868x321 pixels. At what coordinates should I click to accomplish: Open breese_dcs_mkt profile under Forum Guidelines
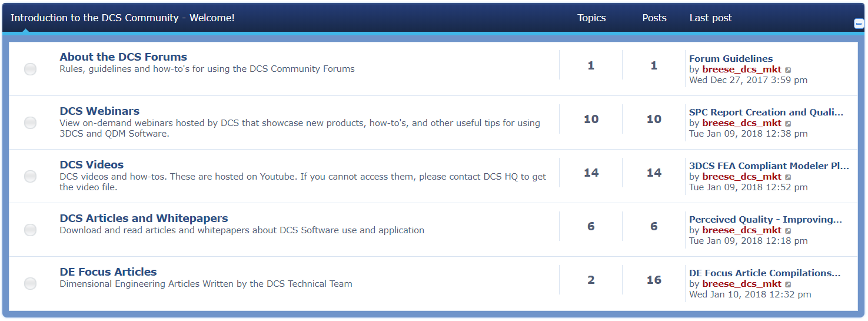741,70
